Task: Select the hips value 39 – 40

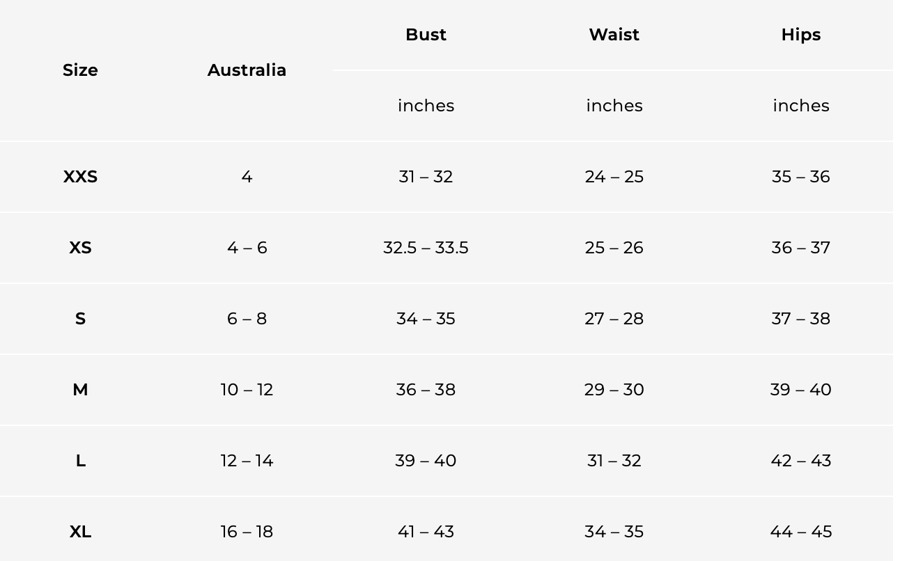Action: pos(801,390)
